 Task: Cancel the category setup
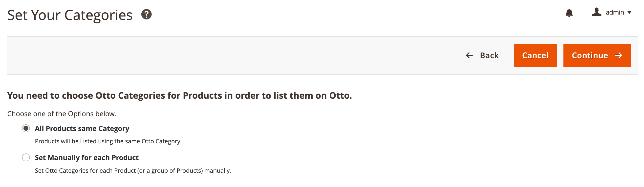(535, 55)
